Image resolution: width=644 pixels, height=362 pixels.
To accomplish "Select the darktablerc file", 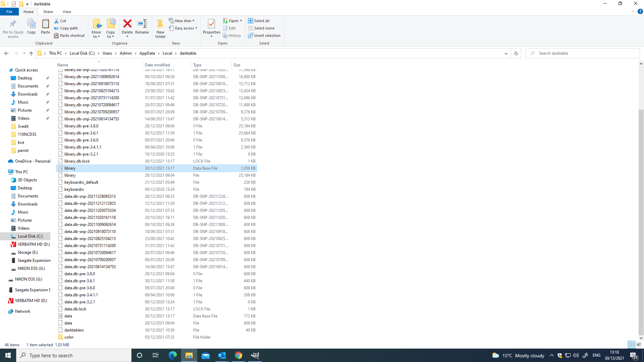I will (74, 330).
